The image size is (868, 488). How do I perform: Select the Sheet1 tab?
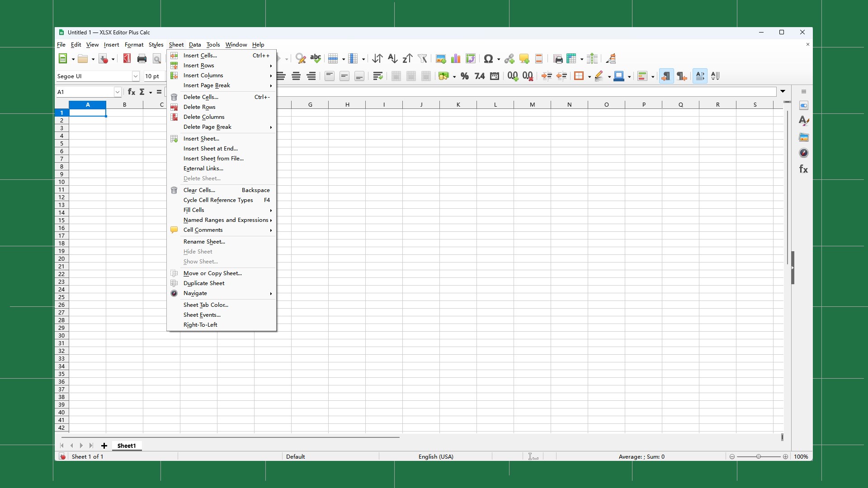pyautogui.click(x=126, y=446)
